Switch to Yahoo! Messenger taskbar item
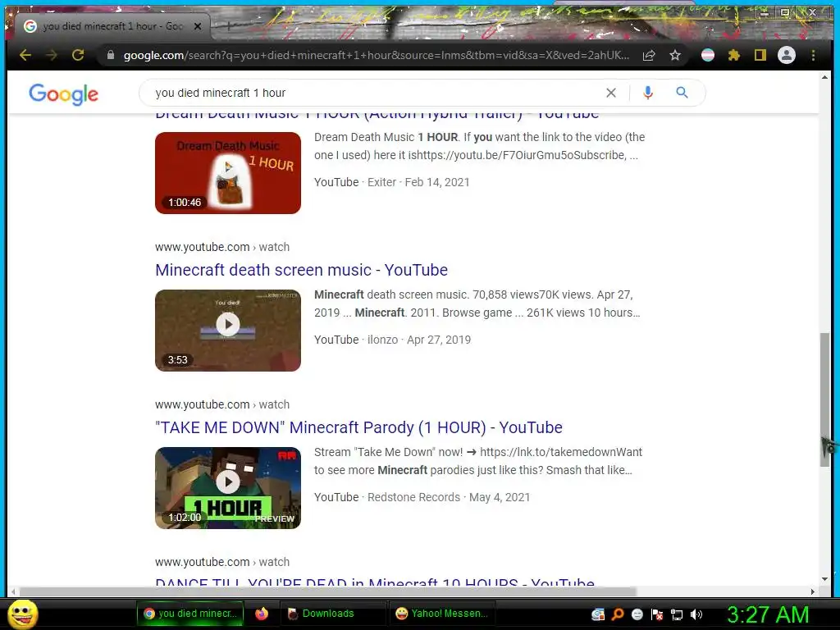840x630 pixels. [442, 614]
